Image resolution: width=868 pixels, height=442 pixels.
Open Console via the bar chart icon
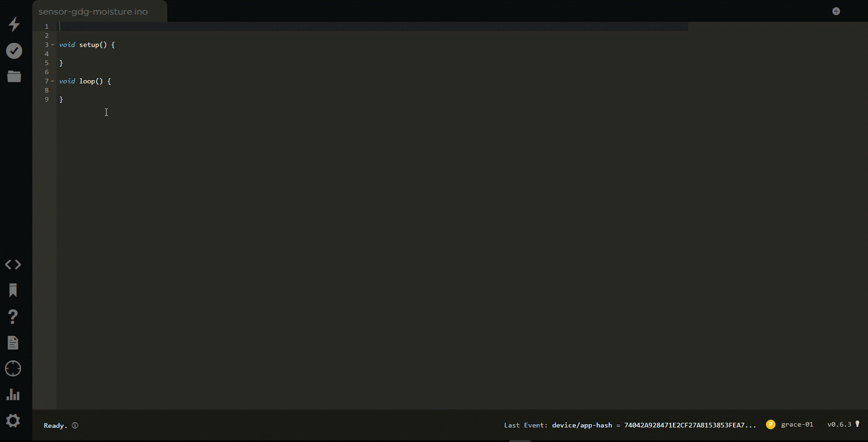point(13,395)
